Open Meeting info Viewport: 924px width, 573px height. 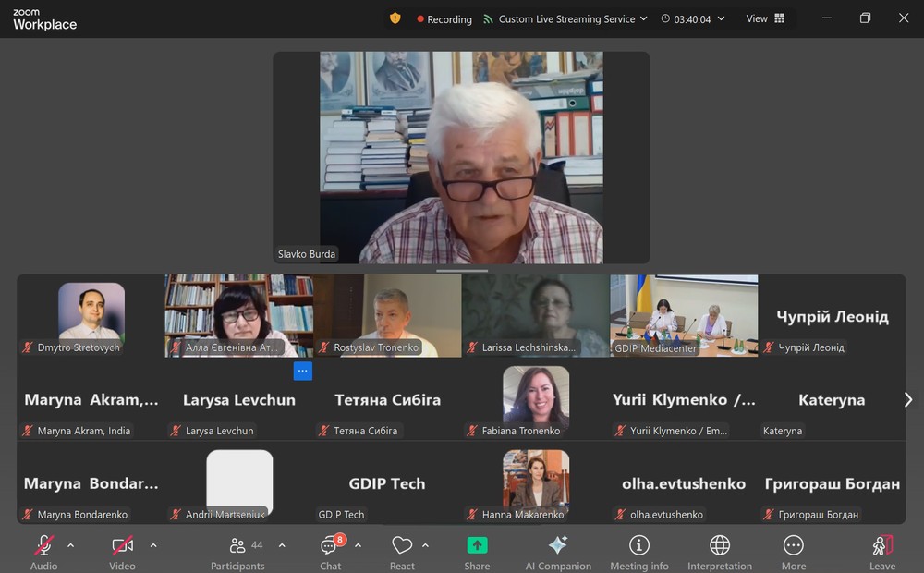(639, 552)
